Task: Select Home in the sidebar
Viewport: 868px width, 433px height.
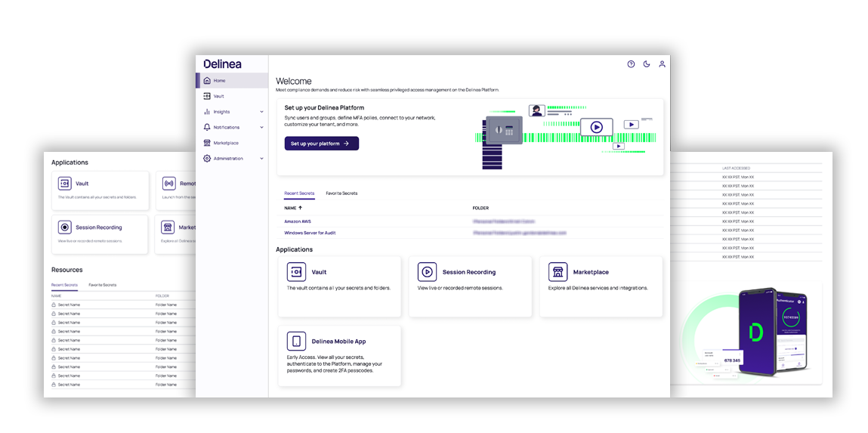Action: [219, 80]
